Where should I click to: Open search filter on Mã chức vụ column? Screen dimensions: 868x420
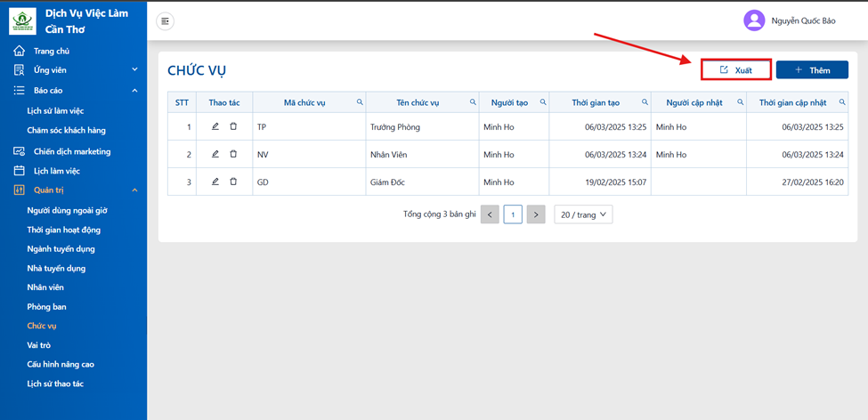tap(360, 102)
